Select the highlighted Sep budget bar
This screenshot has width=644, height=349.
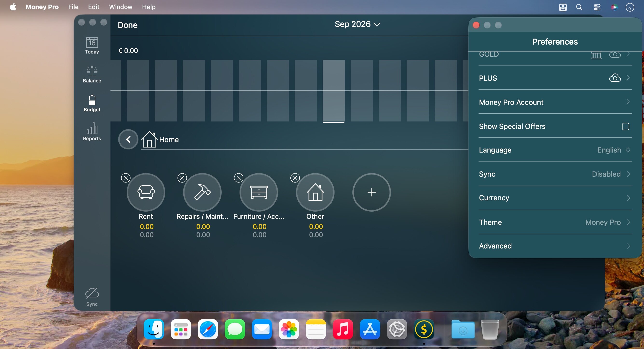pos(334,91)
